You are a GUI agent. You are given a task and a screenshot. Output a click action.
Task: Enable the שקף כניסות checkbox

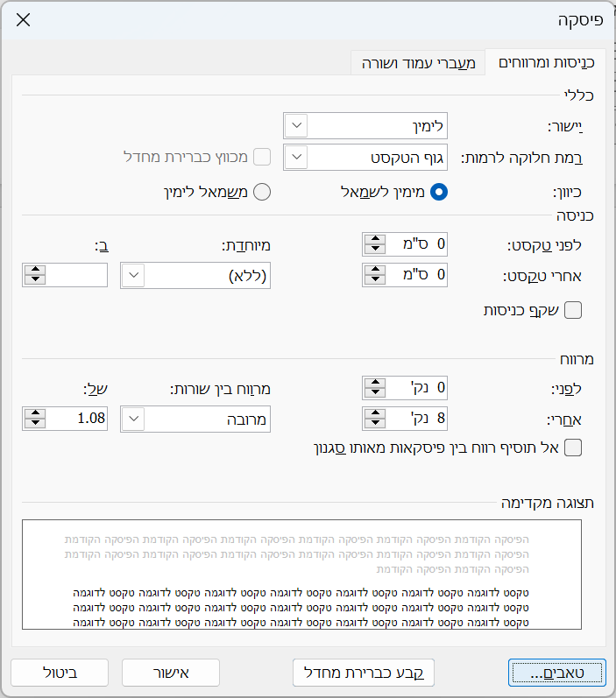click(573, 310)
